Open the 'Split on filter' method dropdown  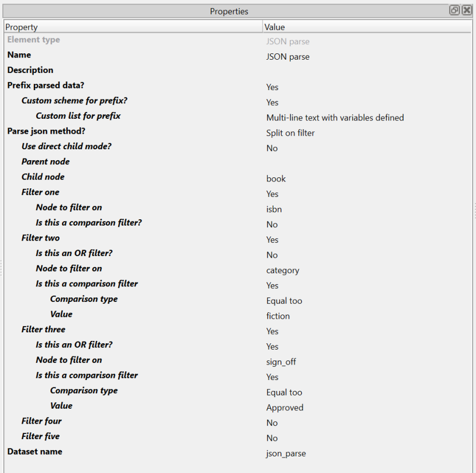click(290, 133)
